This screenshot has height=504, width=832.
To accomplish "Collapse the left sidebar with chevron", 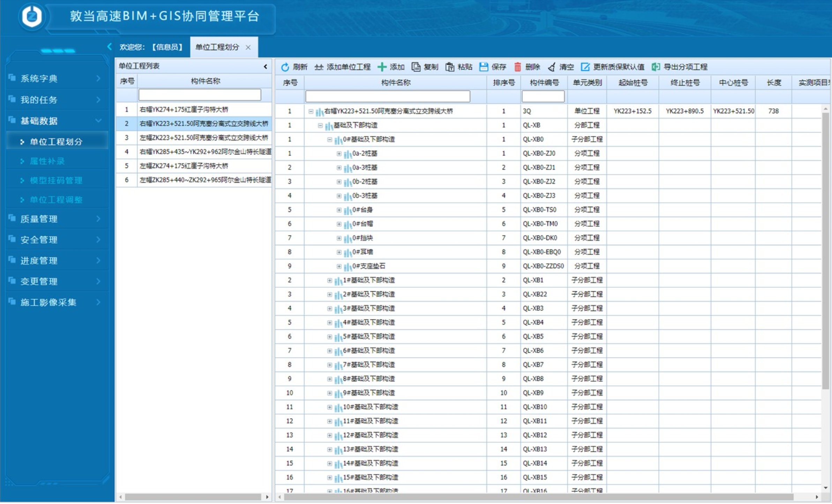I will tap(109, 47).
